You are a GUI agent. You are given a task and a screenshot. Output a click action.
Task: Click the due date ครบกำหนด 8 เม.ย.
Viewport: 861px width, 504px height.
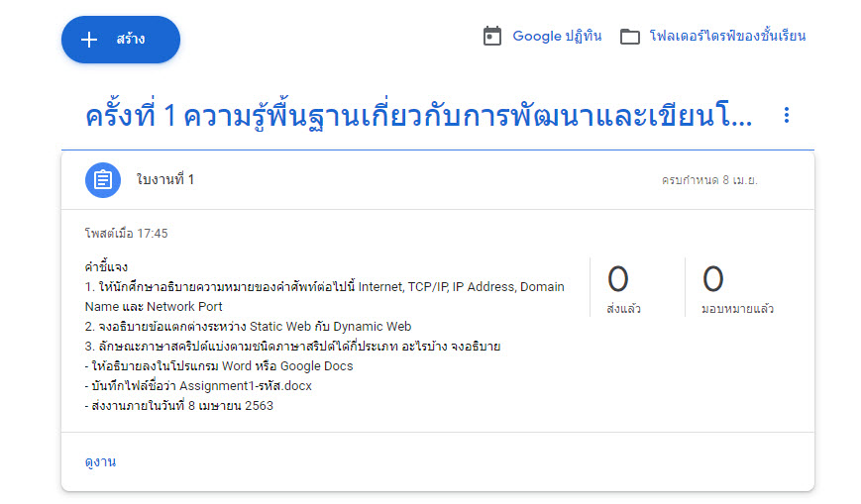(x=709, y=180)
